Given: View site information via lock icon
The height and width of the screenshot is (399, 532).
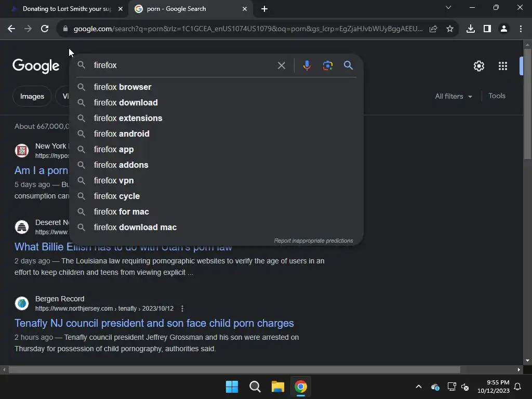Looking at the screenshot, I should (x=65, y=29).
